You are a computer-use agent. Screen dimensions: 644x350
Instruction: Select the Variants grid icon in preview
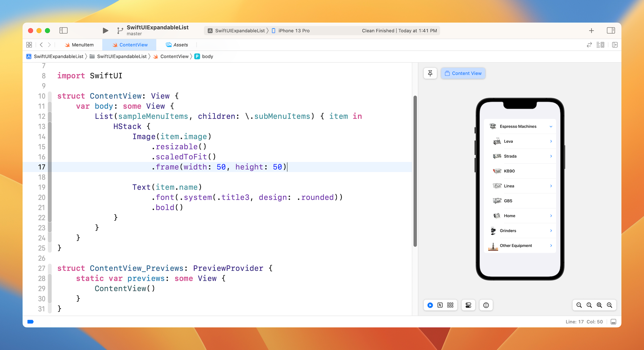coord(450,305)
